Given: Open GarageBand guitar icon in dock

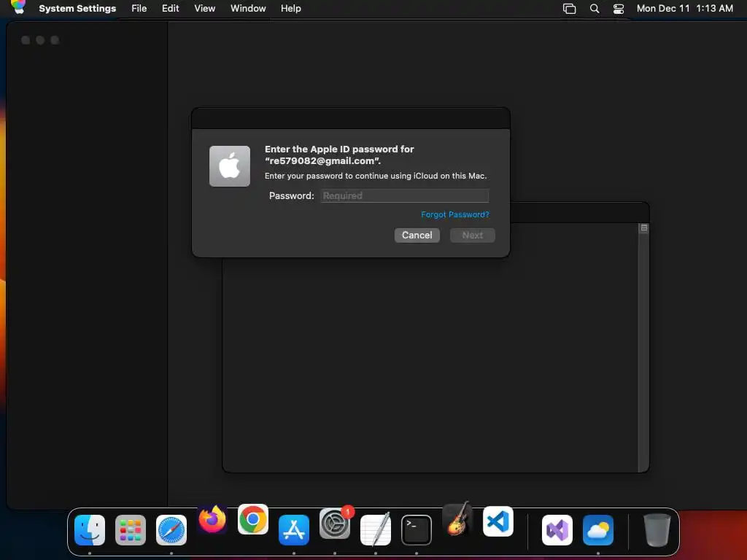Looking at the screenshot, I should (457, 518).
